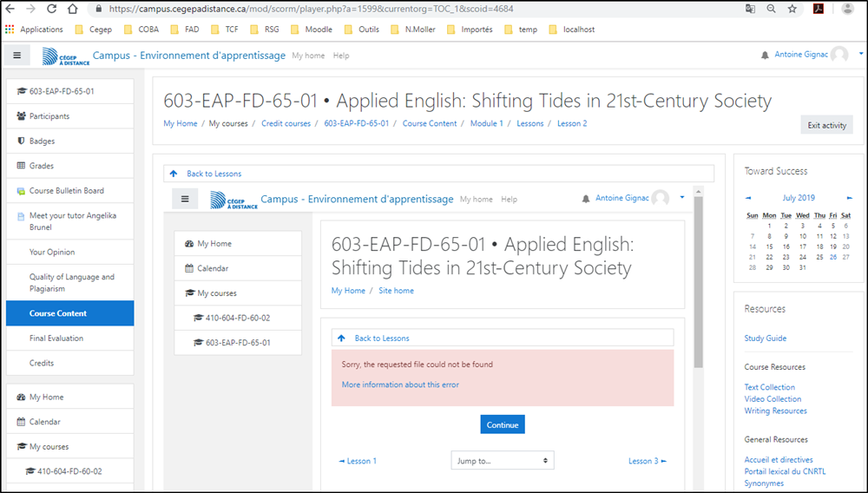Click the Cégep à distance logo
This screenshot has width=868, height=493.
pyautogui.click(x=65, y=56)
